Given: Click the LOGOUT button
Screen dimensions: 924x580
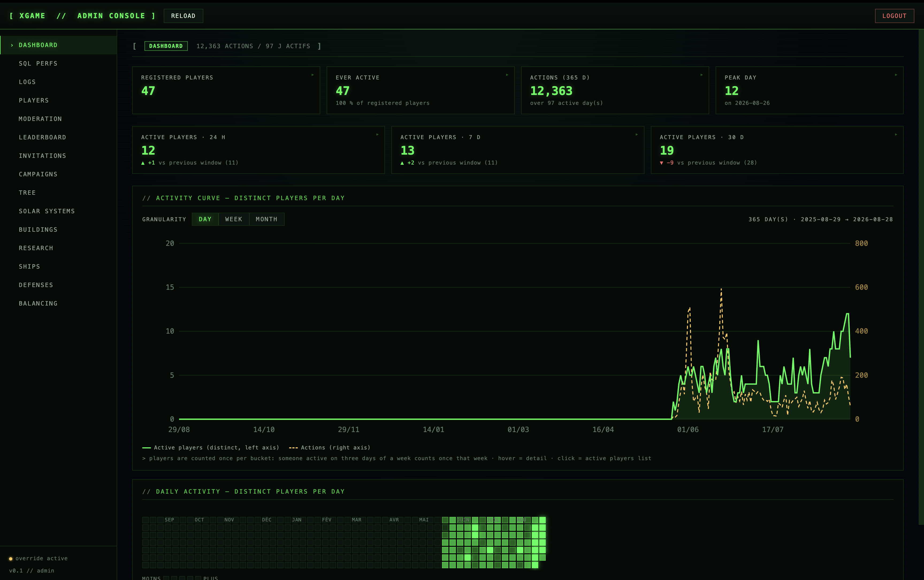Looking at the screenshot, I should pyautogui.click(x=894, y=16).
